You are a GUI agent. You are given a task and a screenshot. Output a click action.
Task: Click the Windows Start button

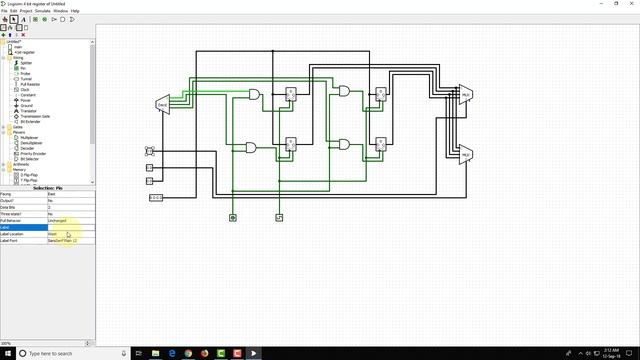coord(8,353)
